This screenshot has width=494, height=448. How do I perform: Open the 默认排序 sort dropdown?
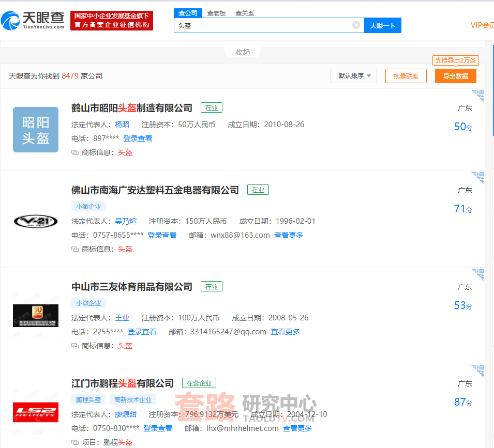tap(354, 76)
